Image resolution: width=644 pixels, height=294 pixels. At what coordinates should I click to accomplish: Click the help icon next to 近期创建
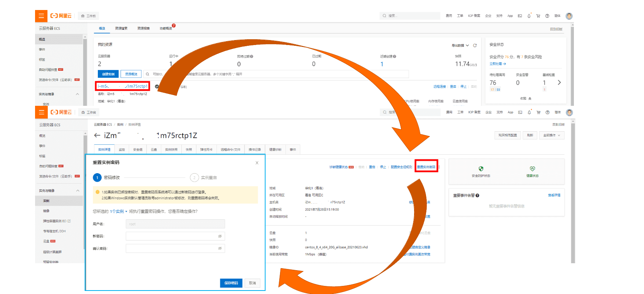[x=394, y=57]
